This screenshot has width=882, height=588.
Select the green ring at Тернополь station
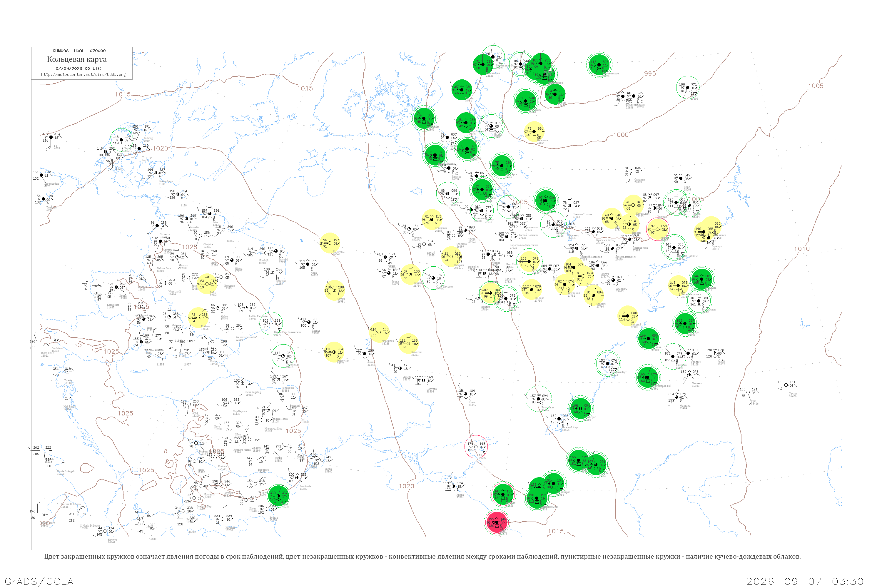click(283, 356)
